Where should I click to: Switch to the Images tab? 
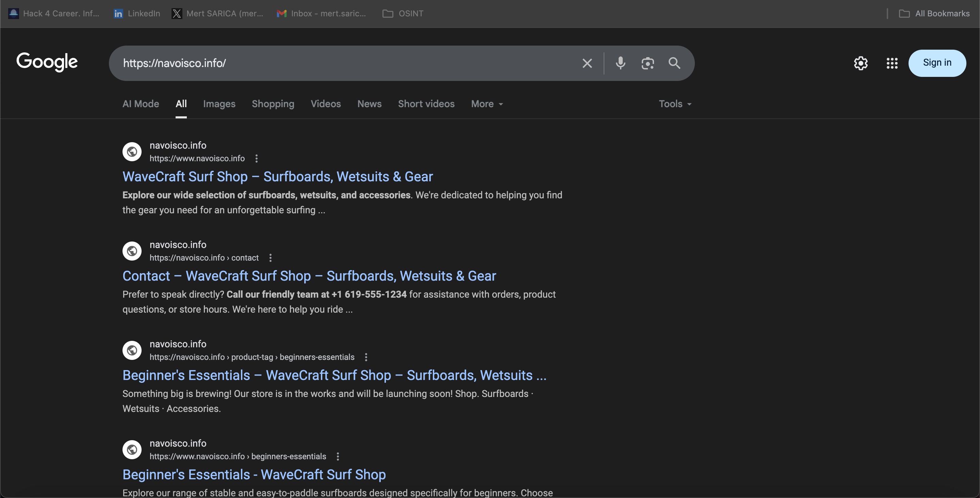point(219,104)
